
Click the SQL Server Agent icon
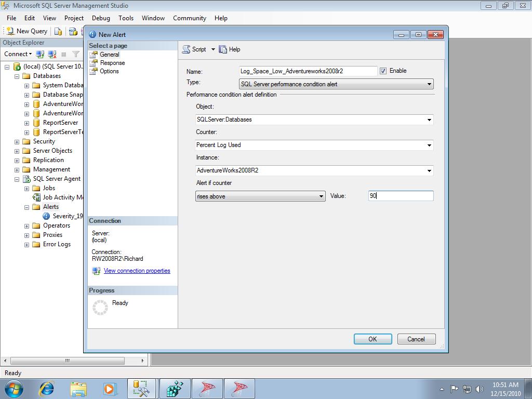(26, 179)
